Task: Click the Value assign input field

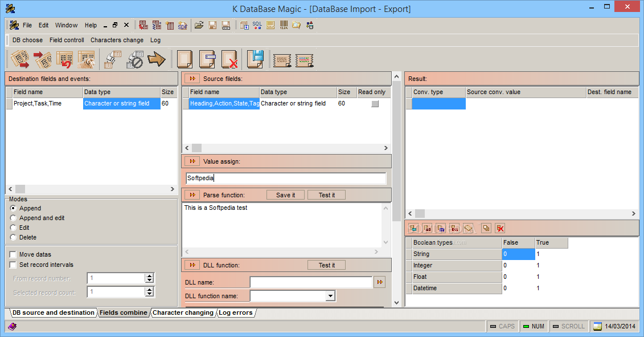Action: click(x=286, y=178)
